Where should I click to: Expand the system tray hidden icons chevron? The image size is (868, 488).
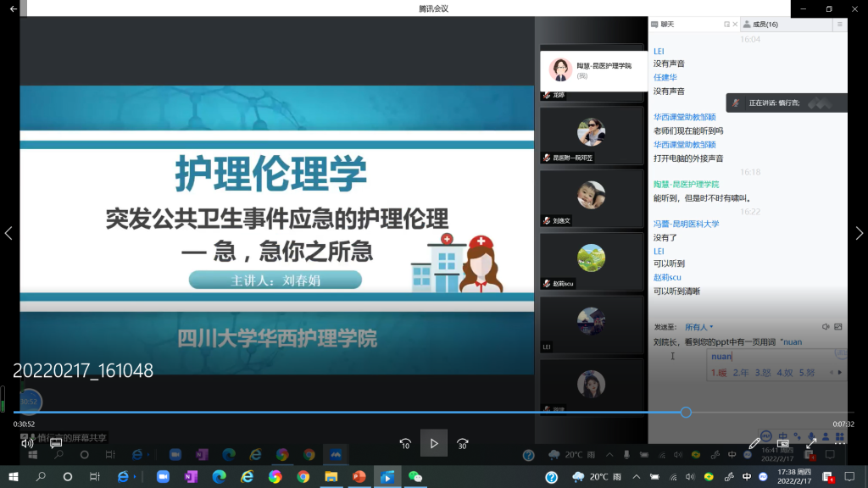tap(636, 477)
